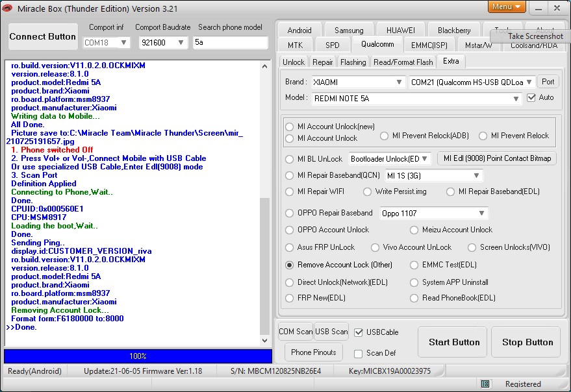The width and height of the screenshot is (571, 392).
Task: Select Vivo Account UnLock option
Action: 375,247
